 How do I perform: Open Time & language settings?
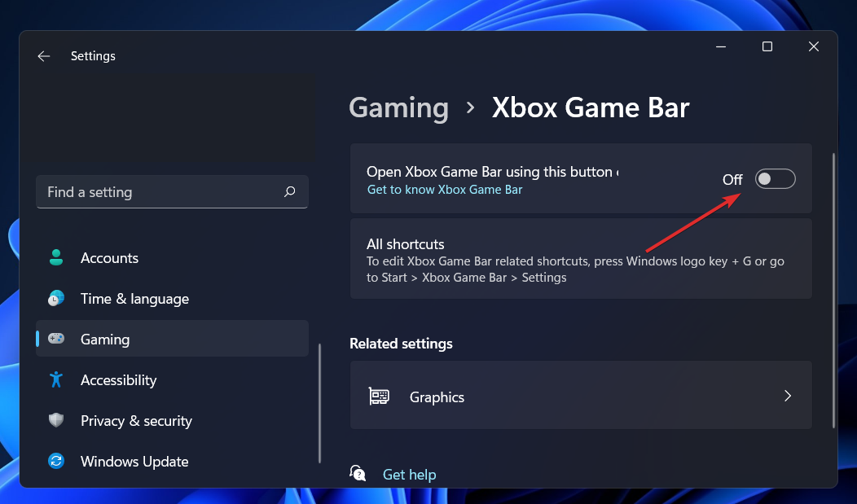[x=172, y=298]
